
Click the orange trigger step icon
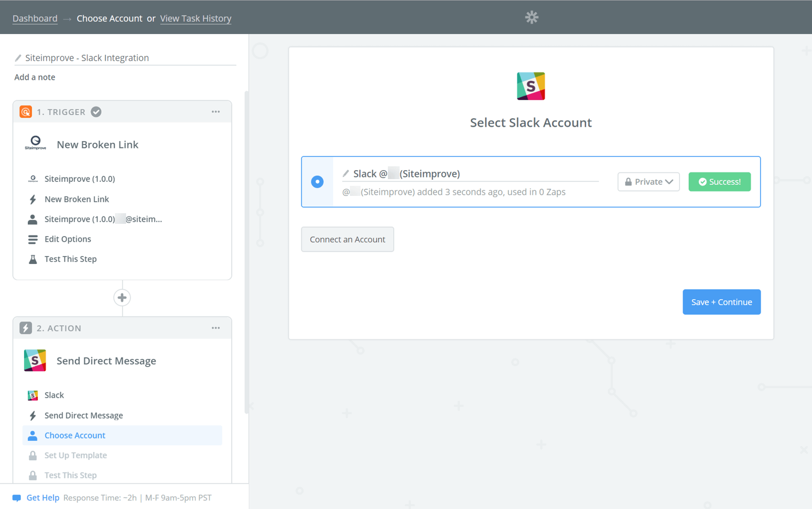pos(26,112)
